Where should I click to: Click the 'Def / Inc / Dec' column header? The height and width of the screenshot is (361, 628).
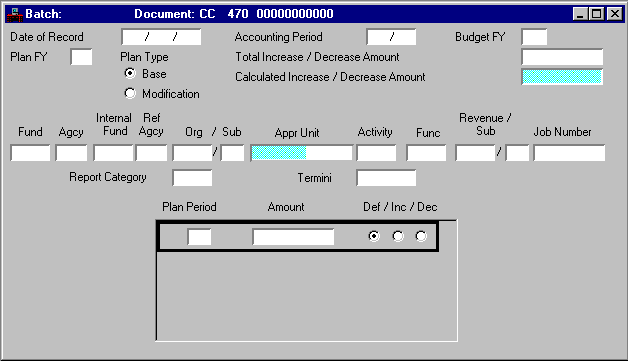coord(400,207)
